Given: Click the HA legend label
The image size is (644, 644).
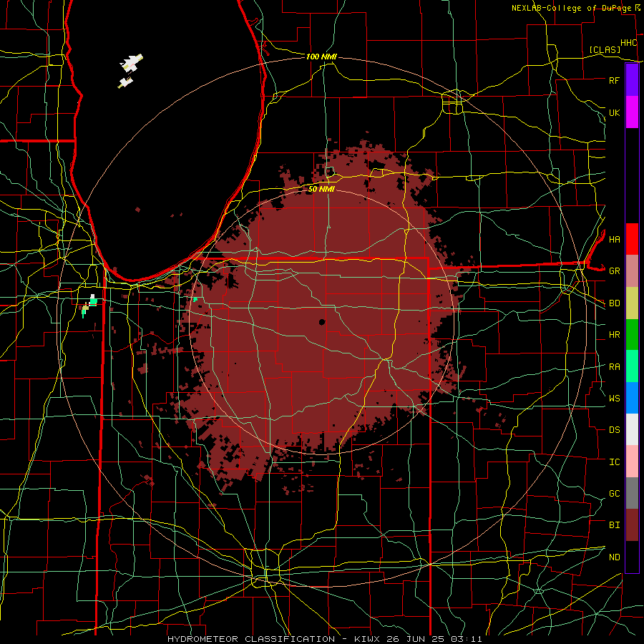Looking at the screenshot, I should pos(614,240).
